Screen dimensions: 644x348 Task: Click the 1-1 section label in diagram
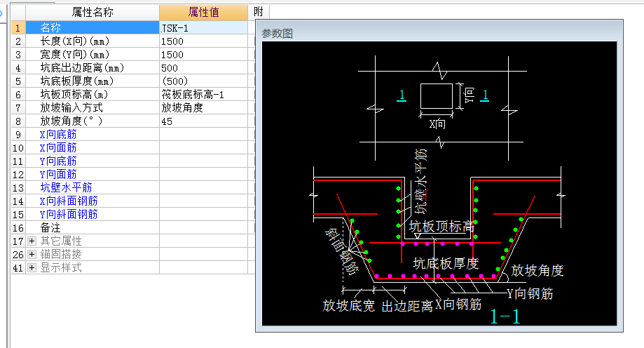(x=505, y=316)
